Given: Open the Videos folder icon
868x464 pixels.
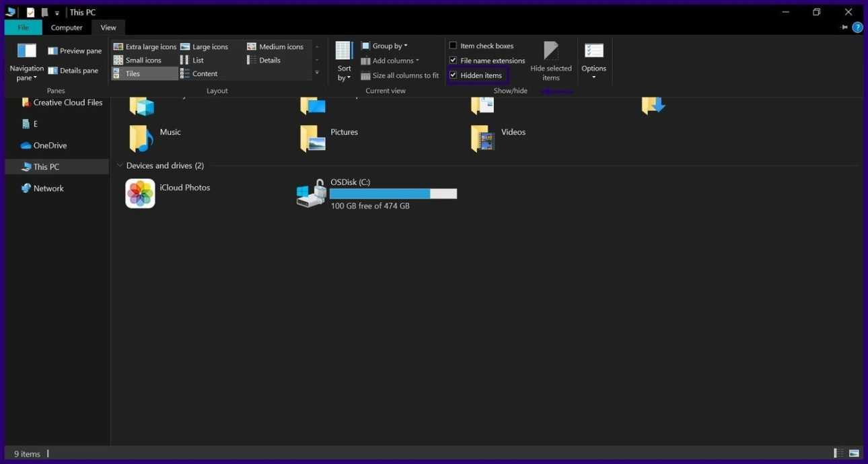Looking at the screenshot, I should point(482,138).
